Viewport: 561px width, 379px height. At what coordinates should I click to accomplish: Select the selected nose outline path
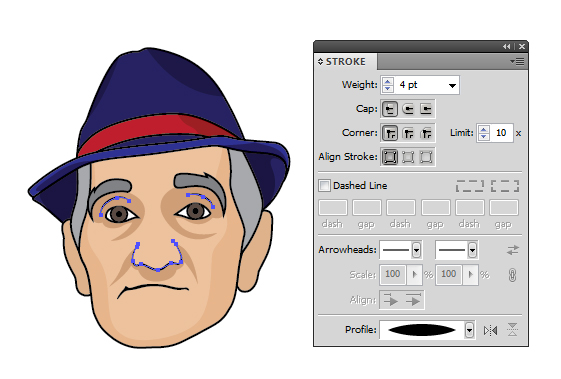[158, 269]
